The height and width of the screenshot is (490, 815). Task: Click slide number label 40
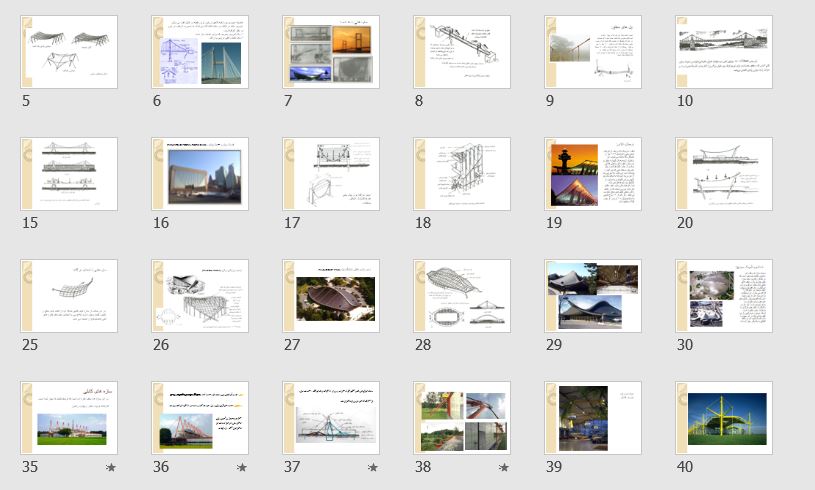pos(685,467)
